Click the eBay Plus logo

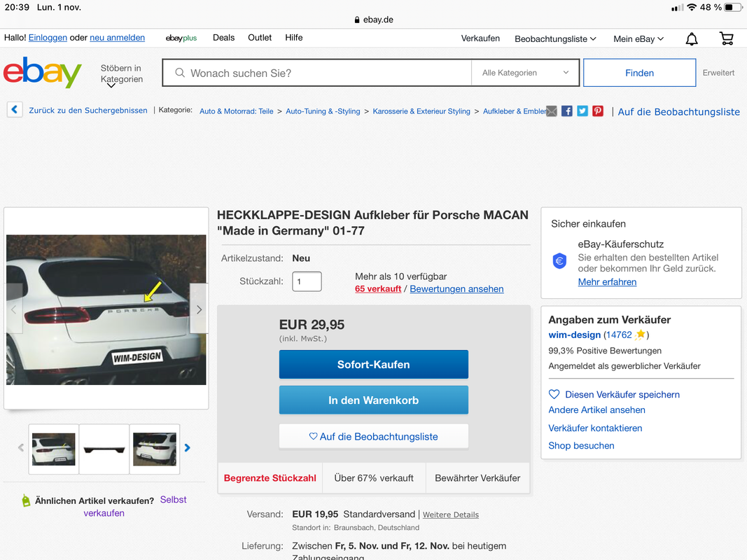[x=181, y=38]
